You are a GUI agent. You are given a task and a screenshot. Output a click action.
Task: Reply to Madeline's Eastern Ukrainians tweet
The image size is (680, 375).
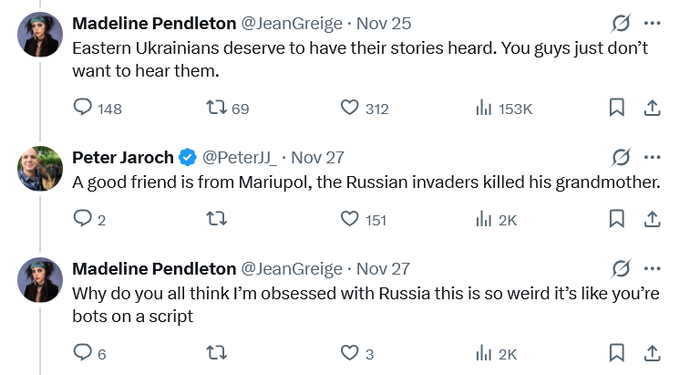pyautogui.click(x=98, y=108)
